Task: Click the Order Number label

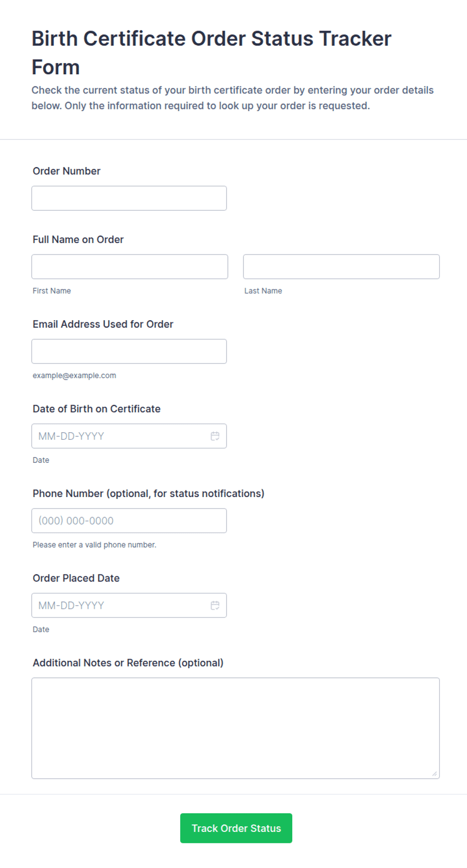Action: (x=67, y=171)
